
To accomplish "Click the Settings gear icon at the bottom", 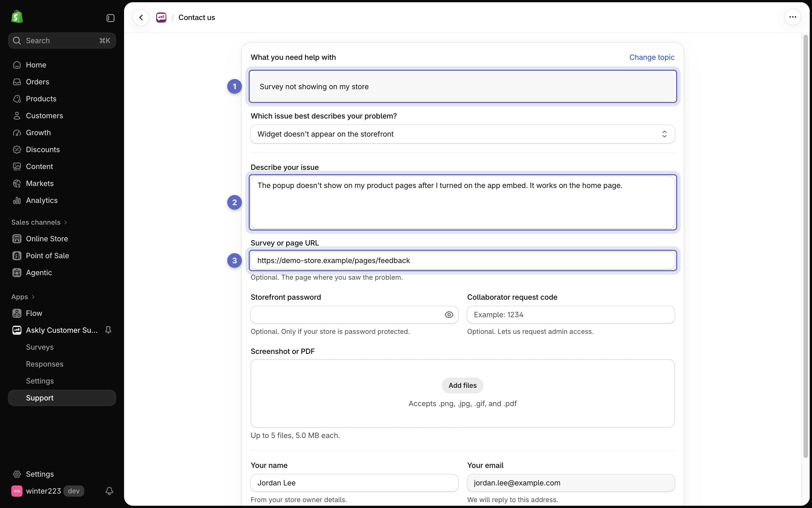I will [x=17, y=474].
